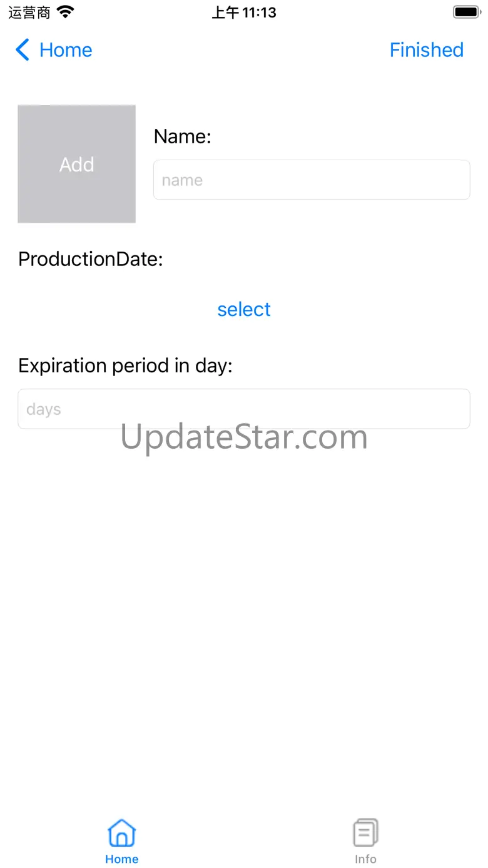Tap the Expiration period in day label
Viewport: 488px width, 868px height.
[x=125, y=365]
